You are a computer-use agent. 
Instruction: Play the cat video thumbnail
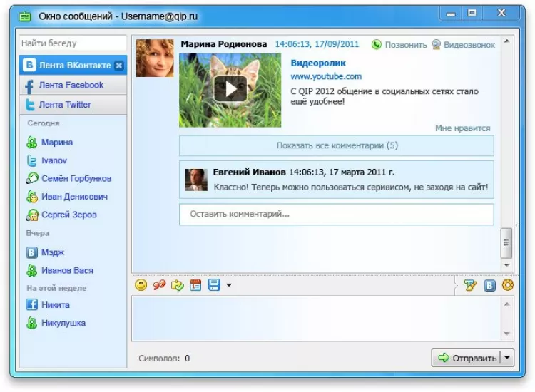click(x=230, y=90)
